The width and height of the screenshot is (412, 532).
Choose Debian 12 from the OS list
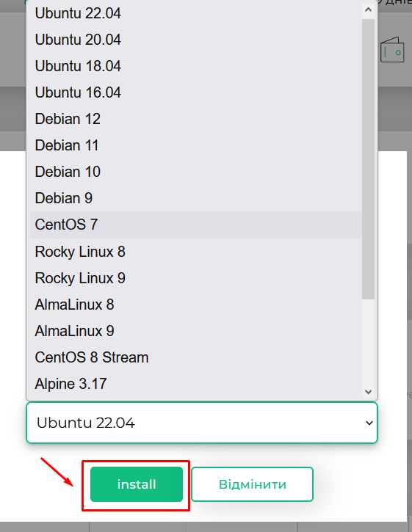[196, 119]
